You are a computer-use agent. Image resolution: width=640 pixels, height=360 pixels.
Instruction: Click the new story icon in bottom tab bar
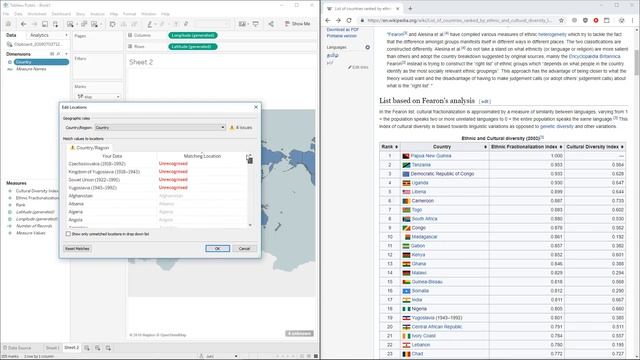(x=108, y=348)
